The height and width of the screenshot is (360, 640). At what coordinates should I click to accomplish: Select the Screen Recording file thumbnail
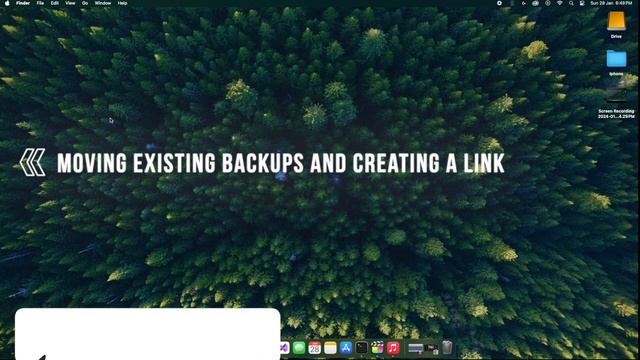[616, 95]
